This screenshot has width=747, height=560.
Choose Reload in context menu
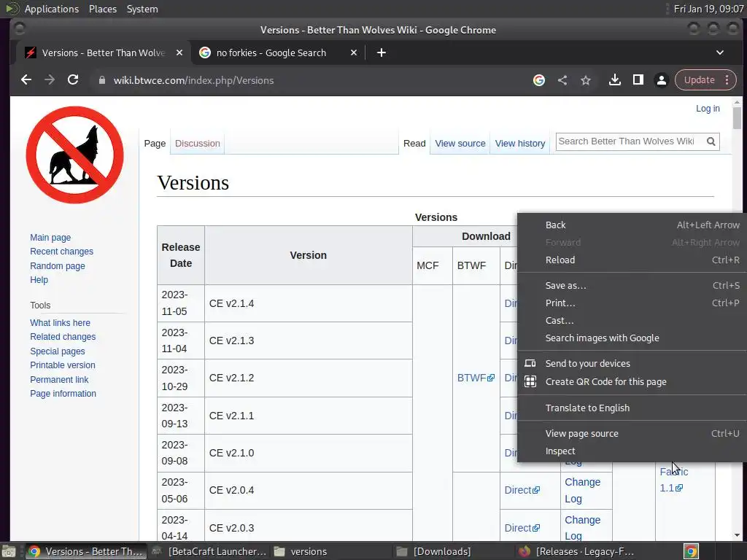coord(632,260)
